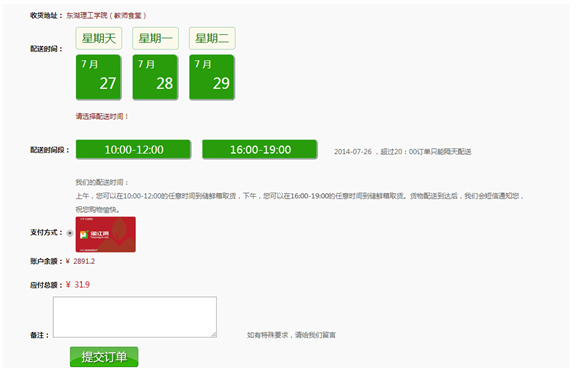Select the 星期天 weekday label
The image size is (585, 368).
pyautogui.click(x=99, y=38)
